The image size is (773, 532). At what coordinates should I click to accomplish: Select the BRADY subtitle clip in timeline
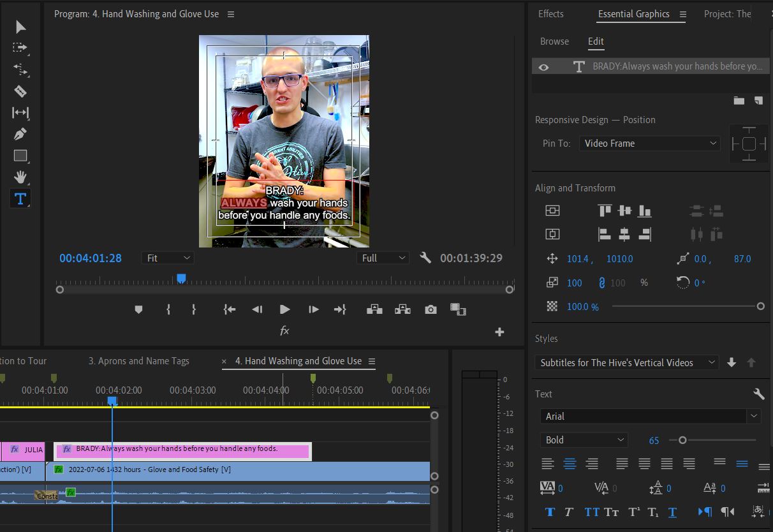(x=182, y=451)
